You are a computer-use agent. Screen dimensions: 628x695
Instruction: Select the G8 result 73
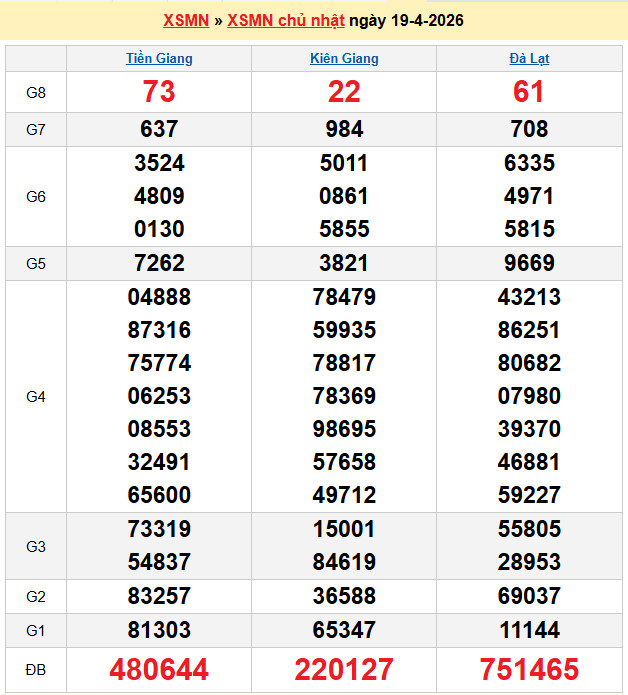point(159,92)
